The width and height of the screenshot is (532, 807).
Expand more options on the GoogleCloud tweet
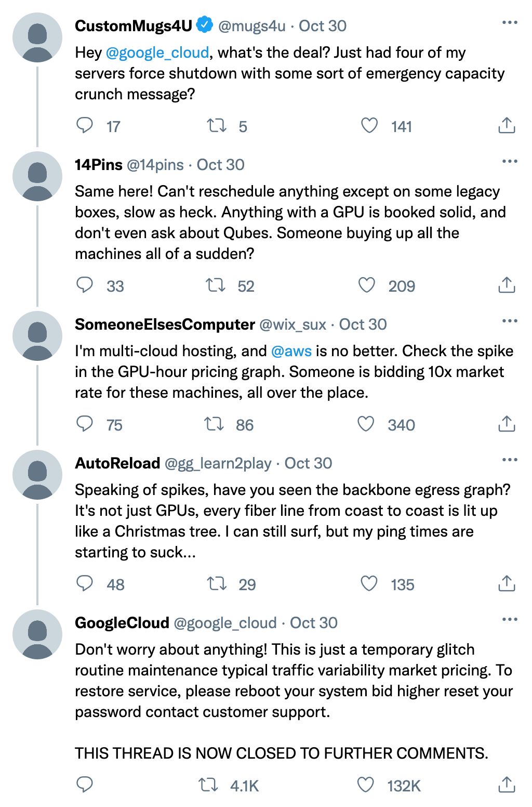[510, 619]
